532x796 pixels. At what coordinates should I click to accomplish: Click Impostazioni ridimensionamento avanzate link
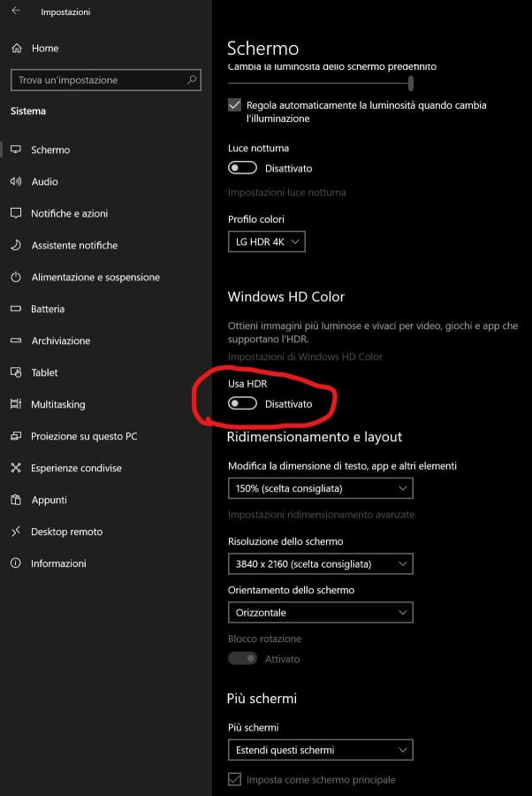(x=321, y=514)
